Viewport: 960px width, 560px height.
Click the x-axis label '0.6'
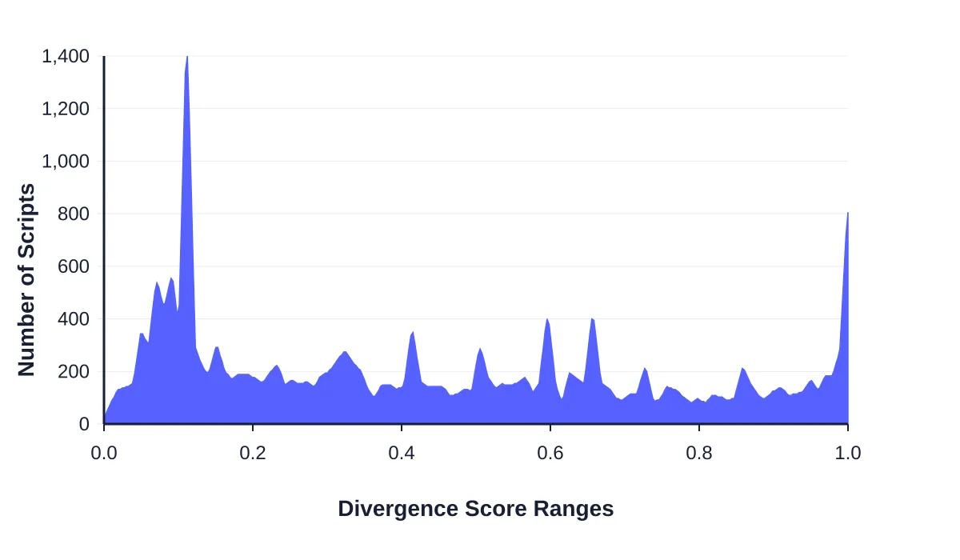(x=550, y=453)
